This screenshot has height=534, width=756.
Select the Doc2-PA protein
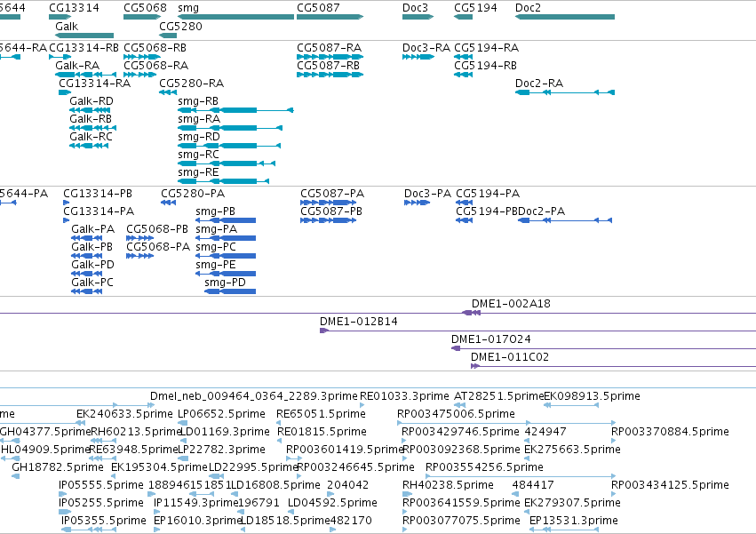[x=565, y=220]
